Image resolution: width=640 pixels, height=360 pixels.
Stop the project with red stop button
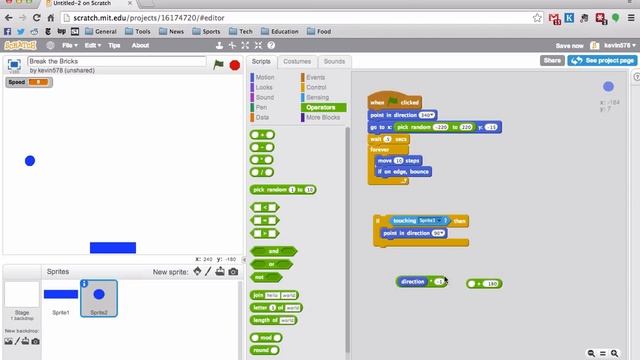click(x=235, y=65)
